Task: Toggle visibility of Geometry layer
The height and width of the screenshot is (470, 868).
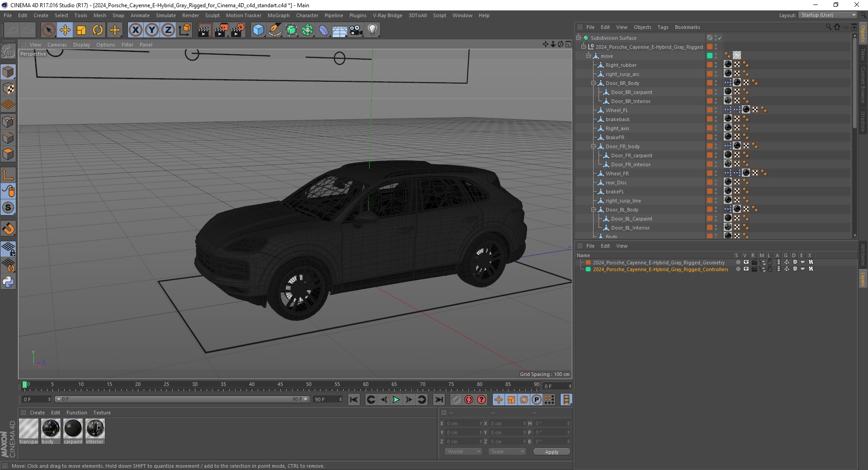Action: coord(746,262)
